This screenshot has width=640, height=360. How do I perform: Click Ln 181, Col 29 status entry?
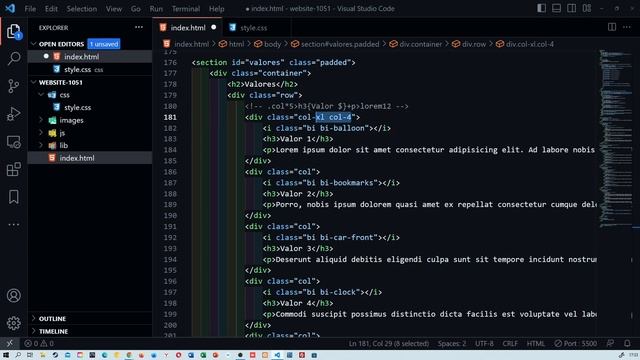point(389,343)
